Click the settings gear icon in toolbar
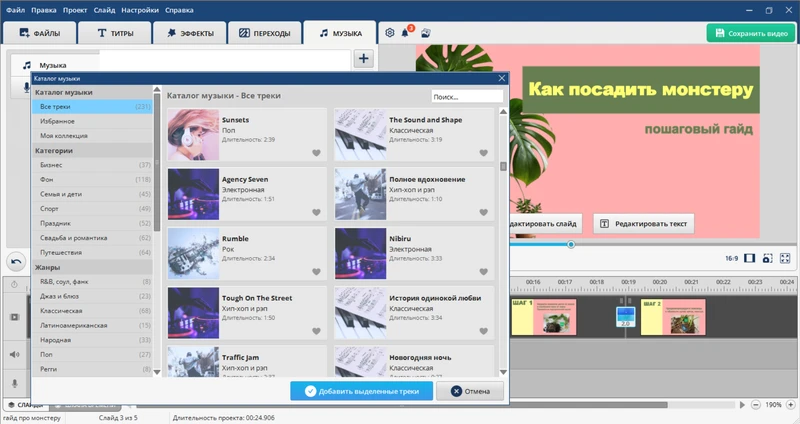Screen dimensions: 800x424 pyautogui.click(x=390, y=33)
